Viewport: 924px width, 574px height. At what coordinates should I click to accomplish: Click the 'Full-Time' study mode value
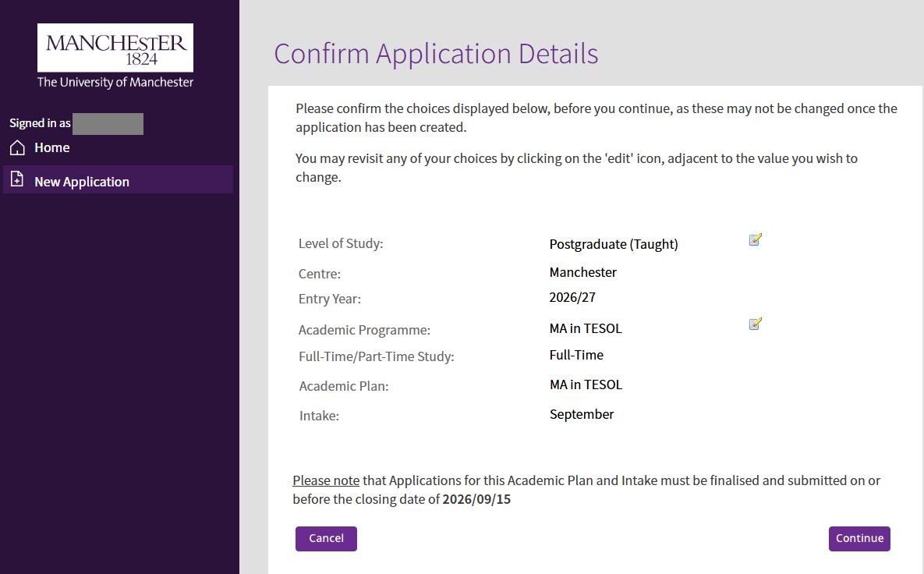(576, 355)
